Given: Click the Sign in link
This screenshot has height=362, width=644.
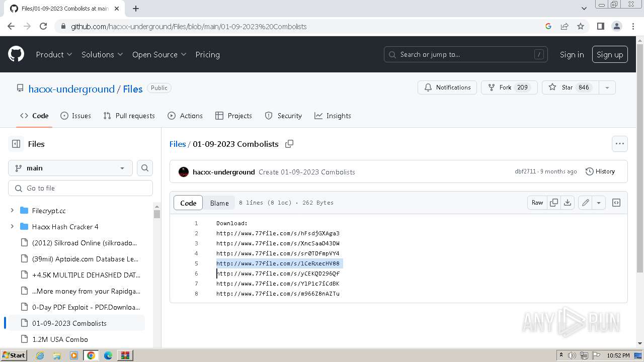Looking at the screenshot, I should click(x=572, y=54).
